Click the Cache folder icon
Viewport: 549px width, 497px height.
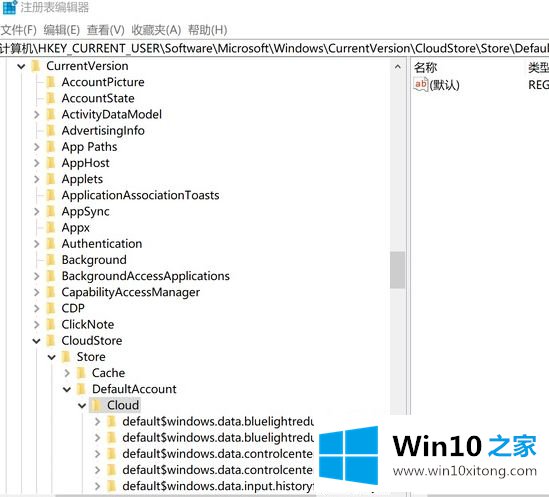pos(82,373)
